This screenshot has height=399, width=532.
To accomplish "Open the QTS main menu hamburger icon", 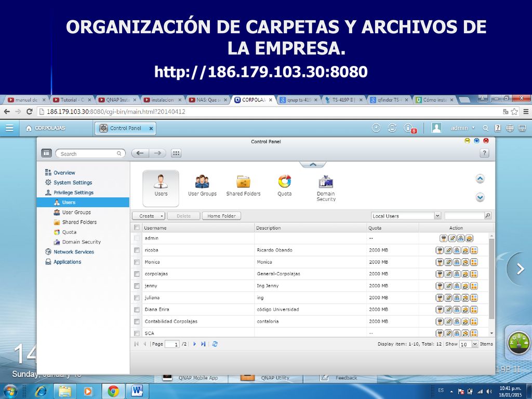I will [x=9, y=128].
